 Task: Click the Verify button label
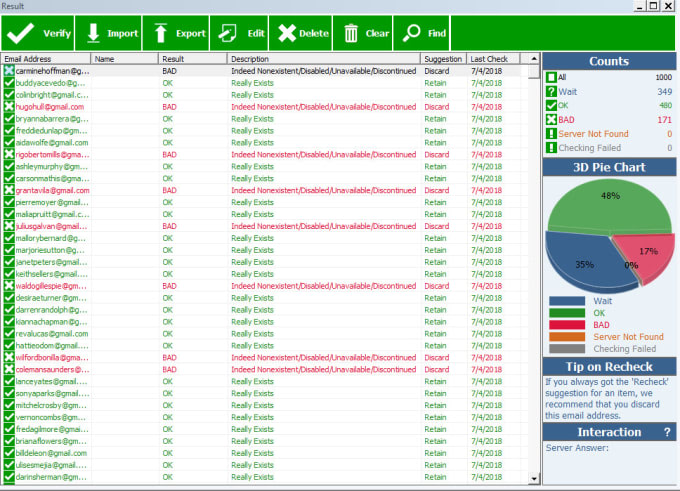pos(57,33)
